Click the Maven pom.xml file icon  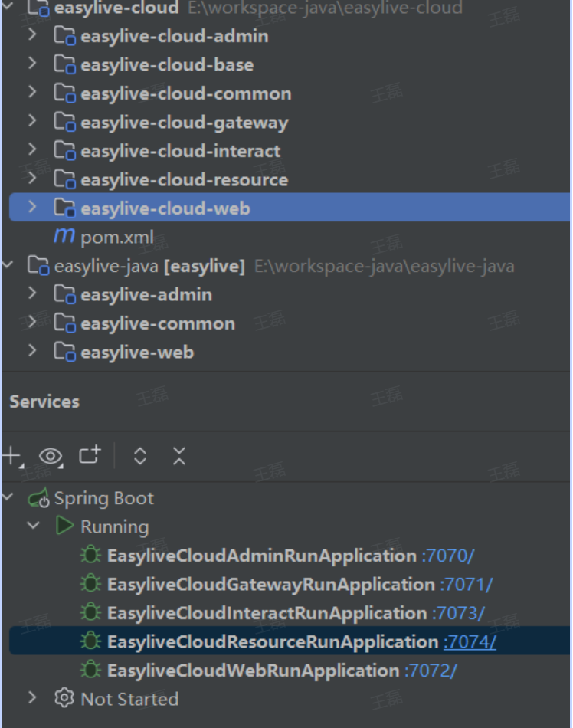coord(64,237)
